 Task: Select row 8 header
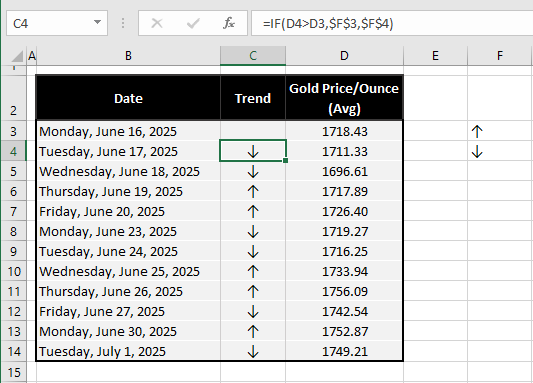(13, 231)
